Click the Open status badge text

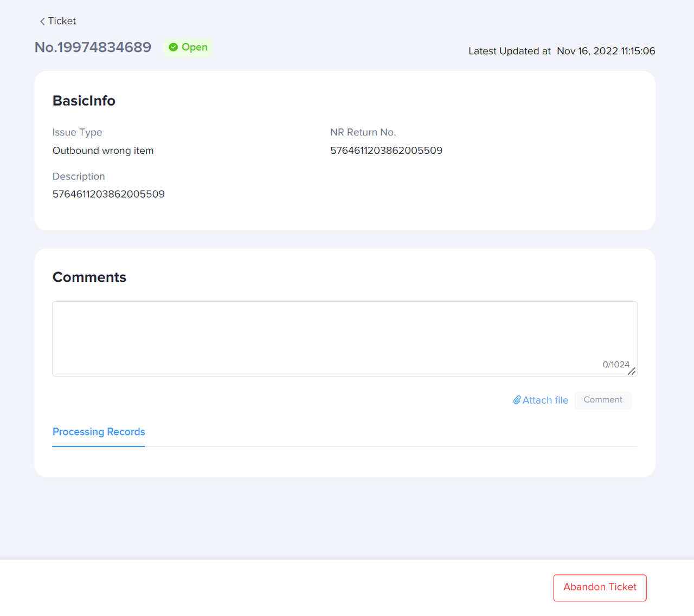pos(194,47)
